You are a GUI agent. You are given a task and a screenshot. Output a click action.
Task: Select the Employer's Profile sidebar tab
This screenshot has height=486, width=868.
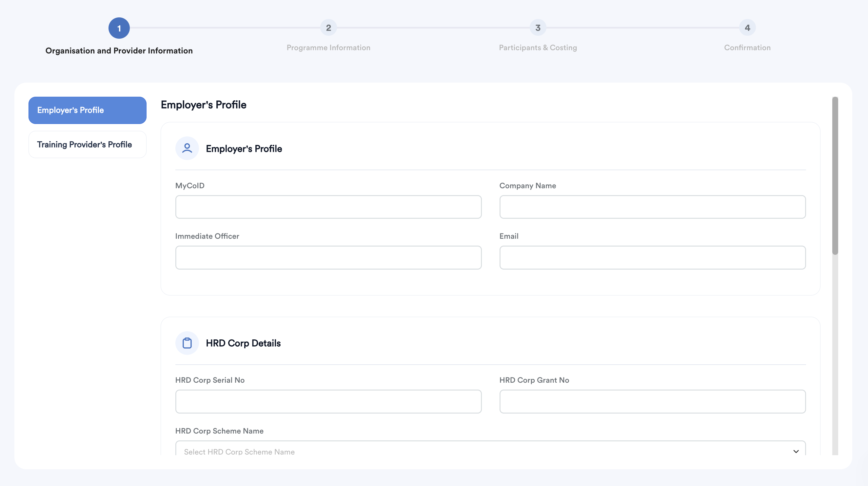[87, 110]
